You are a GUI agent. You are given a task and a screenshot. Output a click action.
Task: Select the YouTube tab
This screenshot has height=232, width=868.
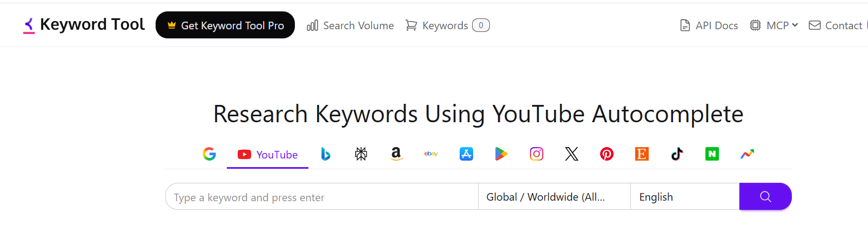(x=267, y=154)
